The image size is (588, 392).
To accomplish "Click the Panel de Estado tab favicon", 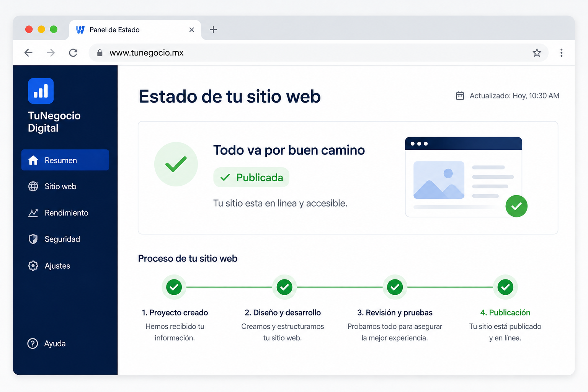I will click(x=80, y=30).
